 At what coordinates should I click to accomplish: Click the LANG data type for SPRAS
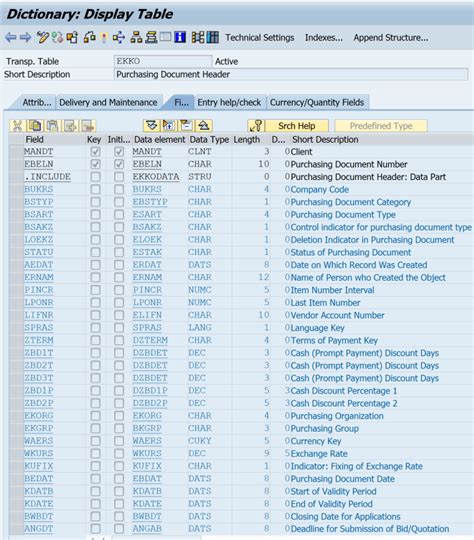[x=199, y=328]
